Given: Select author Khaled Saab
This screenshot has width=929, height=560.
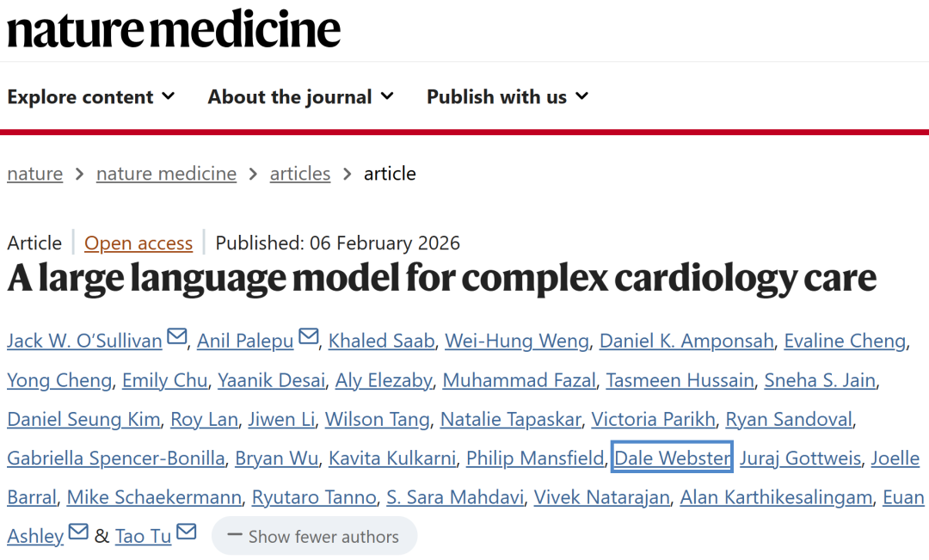Looking at the screenshot, I should point(381,342).
